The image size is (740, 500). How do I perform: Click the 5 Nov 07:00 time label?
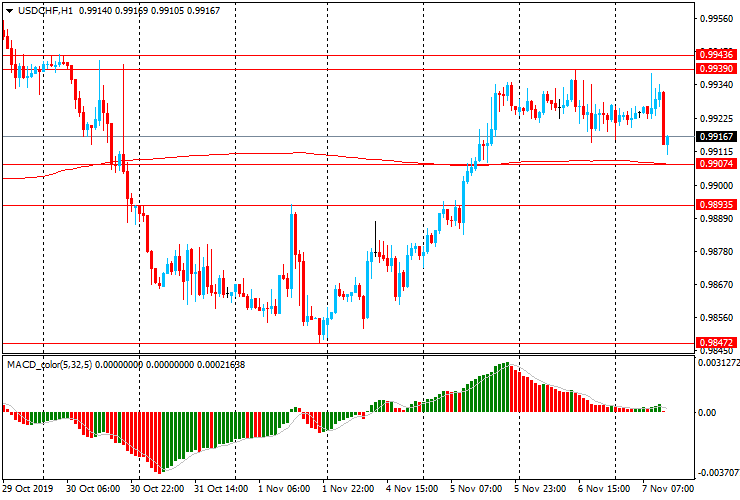476,490
